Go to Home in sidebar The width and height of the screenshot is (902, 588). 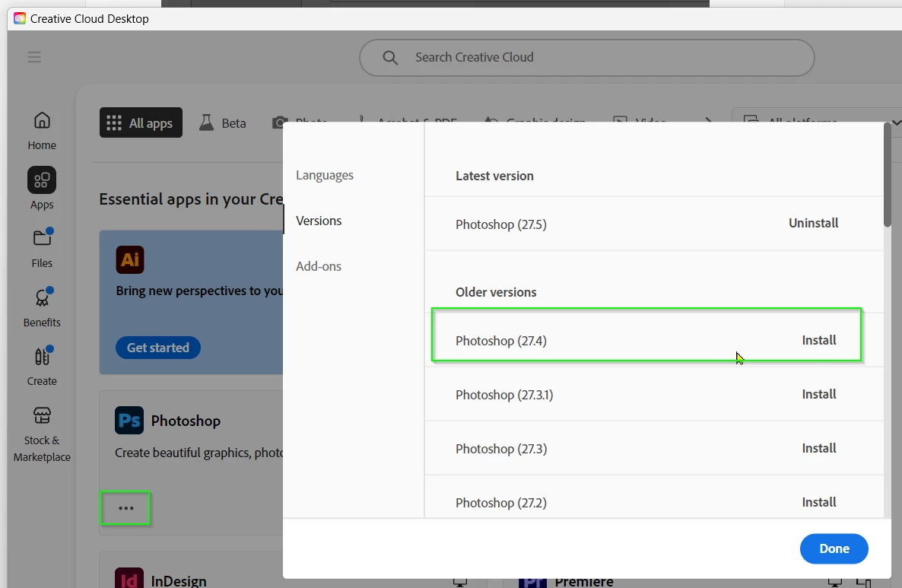tap(42, 131)
